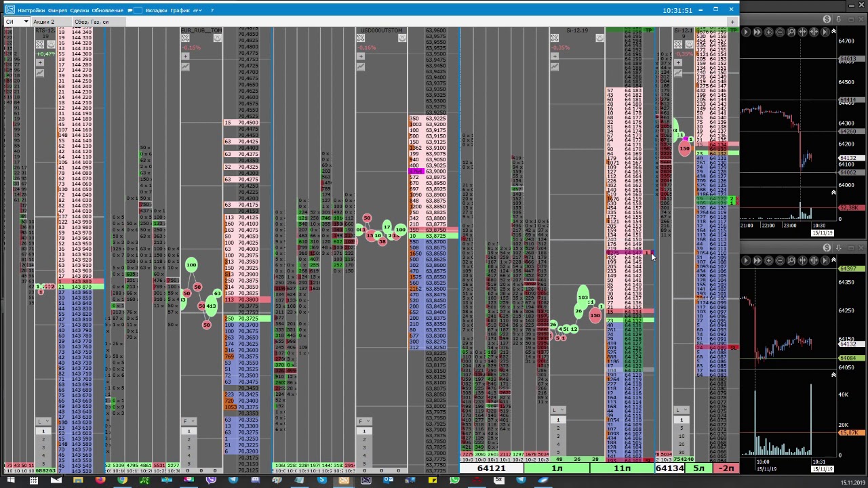Open the Сделки menu
This screenshot has width=868, height=488.
pos(79,10)
